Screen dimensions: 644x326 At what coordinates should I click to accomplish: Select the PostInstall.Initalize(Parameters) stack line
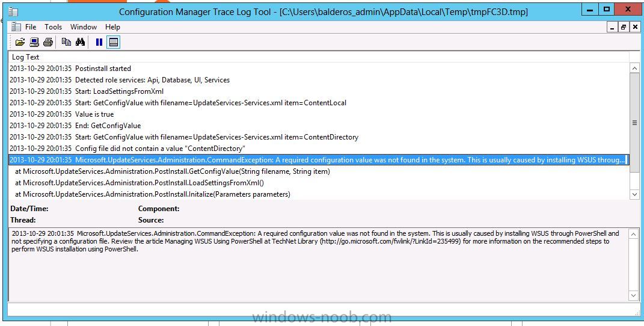point(319,194)
